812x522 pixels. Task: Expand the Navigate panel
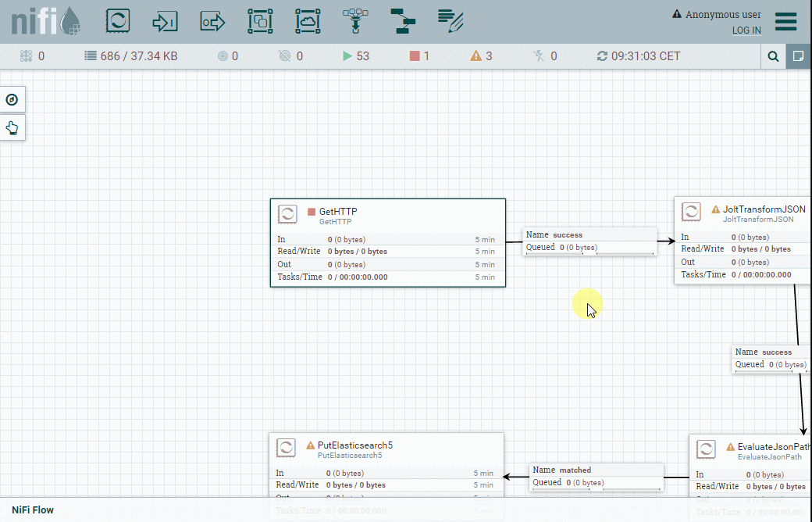tap(12, 99)
